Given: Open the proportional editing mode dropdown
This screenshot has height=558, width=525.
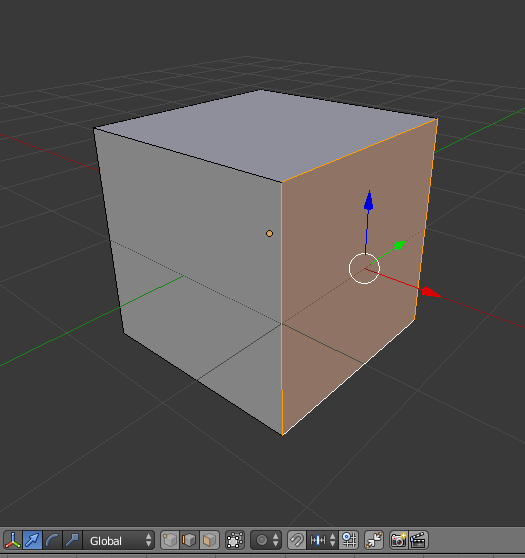Looking at the screenshot, I should pos(266,540).
